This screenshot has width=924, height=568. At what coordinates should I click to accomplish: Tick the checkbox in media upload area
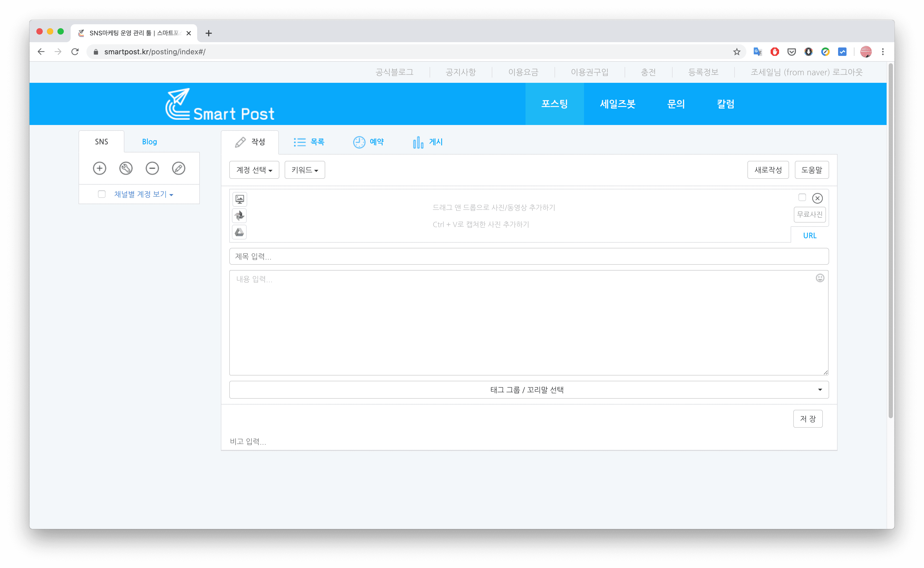pyautogui.click(x=802, y=197)
